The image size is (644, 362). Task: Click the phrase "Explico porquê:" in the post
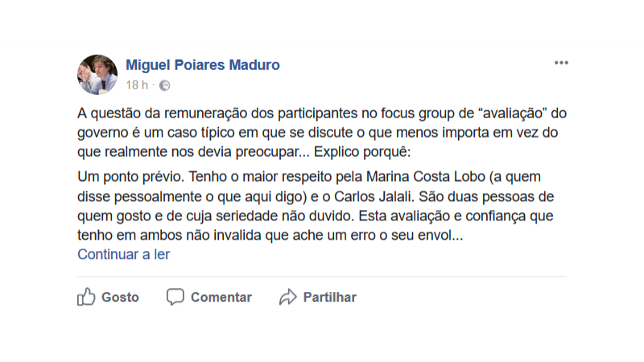pos(364,151)
